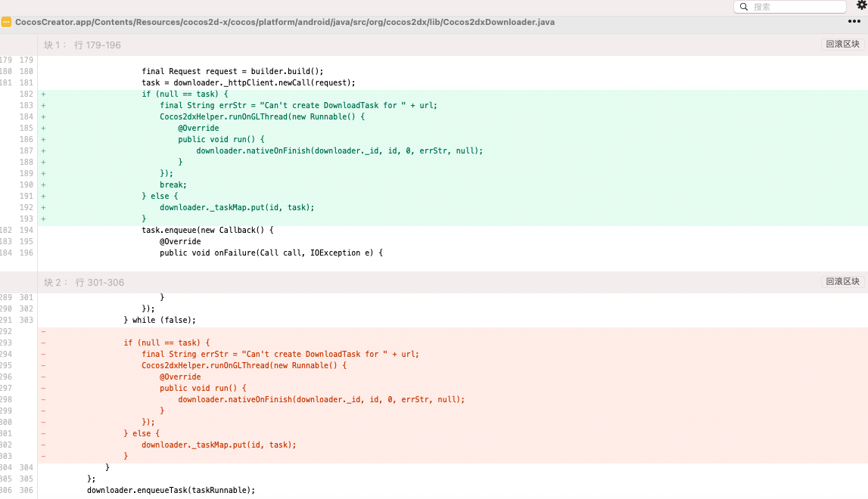868x499 pixels.
Task: Click the } while (false); context line
Action: point(160,321)
